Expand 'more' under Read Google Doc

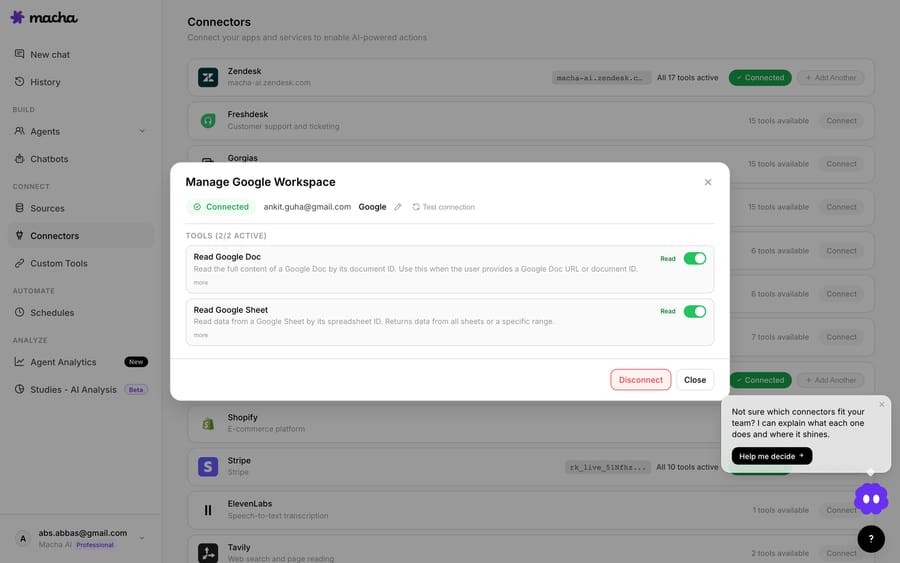[x=201, y=282]
